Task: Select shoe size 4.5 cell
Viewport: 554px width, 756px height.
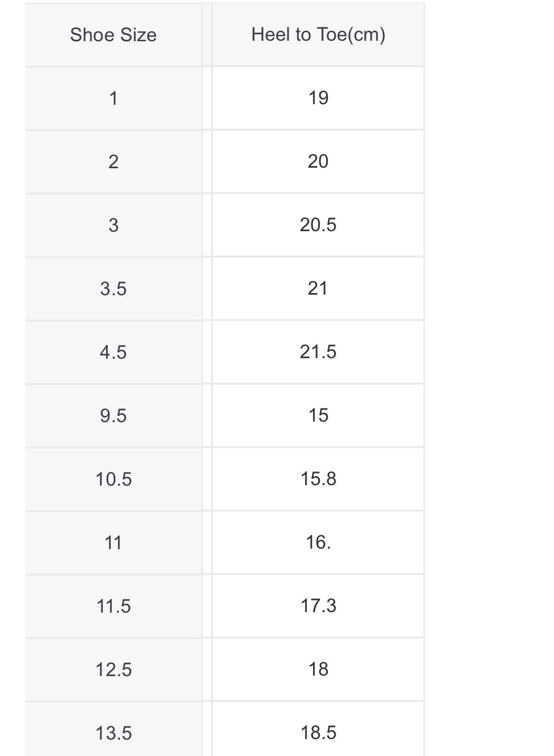Action: point(113,352)
